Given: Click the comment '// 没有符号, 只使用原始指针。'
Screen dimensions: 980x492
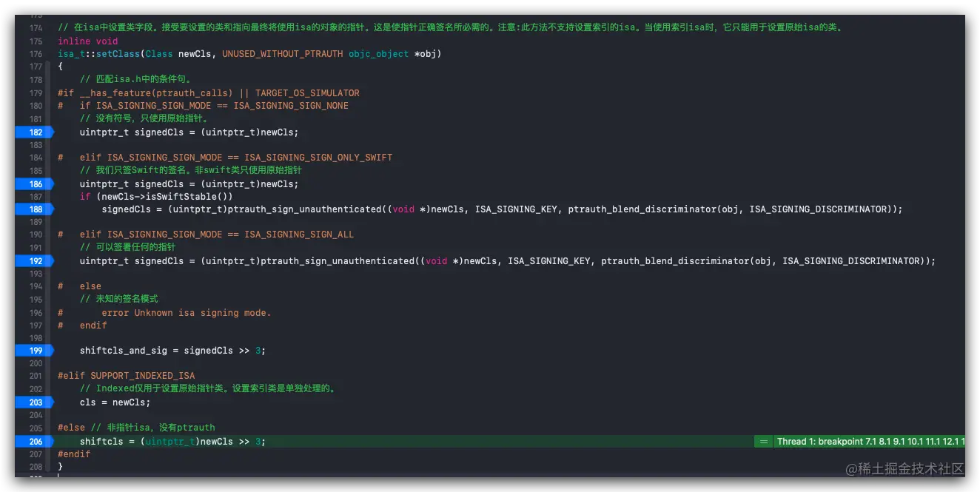Looking at the screenshot, I should pyautogui.click(x=144, y=118).
